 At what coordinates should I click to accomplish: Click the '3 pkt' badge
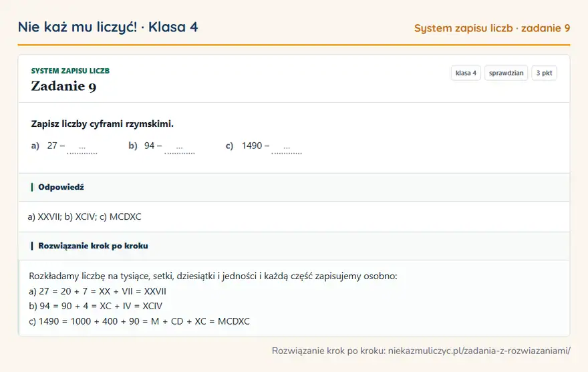[544, 73]
